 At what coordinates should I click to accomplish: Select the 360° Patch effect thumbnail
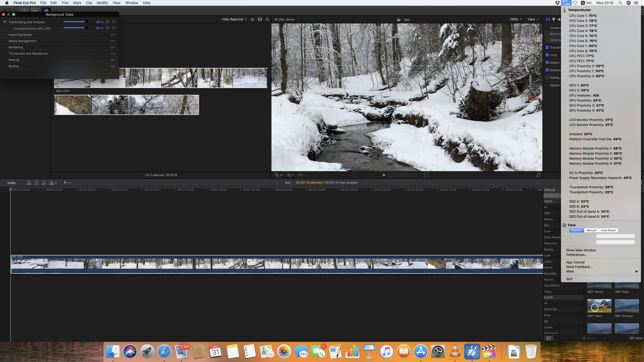(x=599, y=306)
